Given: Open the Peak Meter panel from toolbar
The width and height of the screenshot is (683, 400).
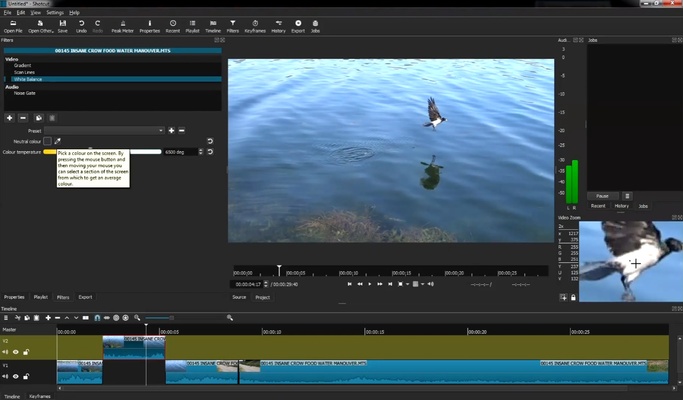Looking at the screenshot, I should tap(122, 26).
